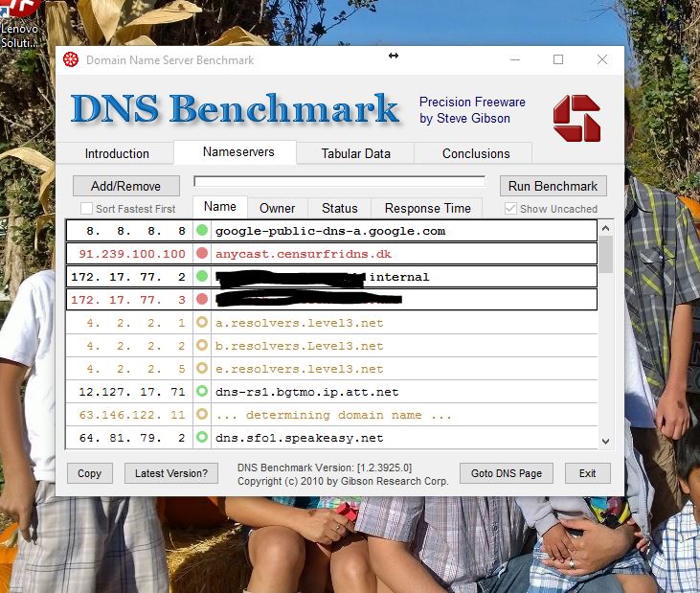
Task: Toggle the Show Uncached checkbox
Action: tap(511, 209)
